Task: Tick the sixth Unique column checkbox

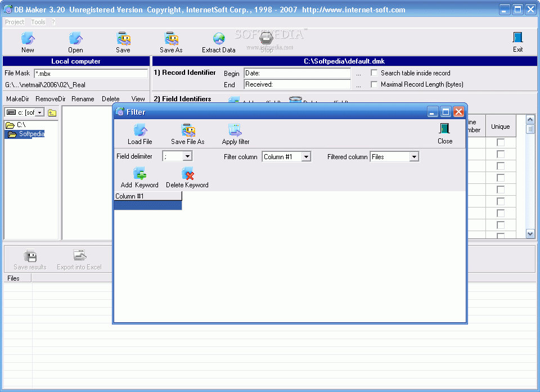Action: 501,201
